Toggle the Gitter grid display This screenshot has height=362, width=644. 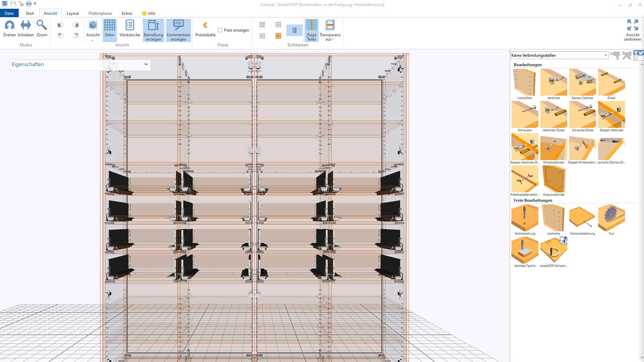click(109, 29)
